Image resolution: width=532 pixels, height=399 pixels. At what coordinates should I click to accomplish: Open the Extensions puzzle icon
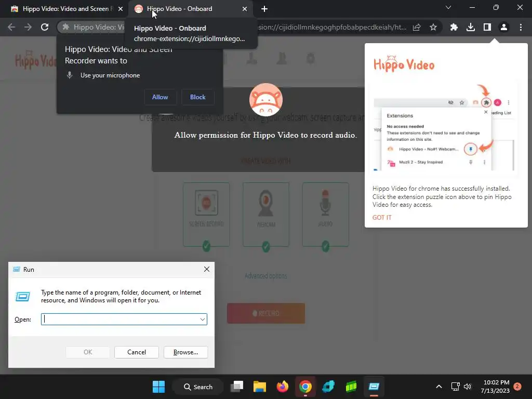(454, 27)
